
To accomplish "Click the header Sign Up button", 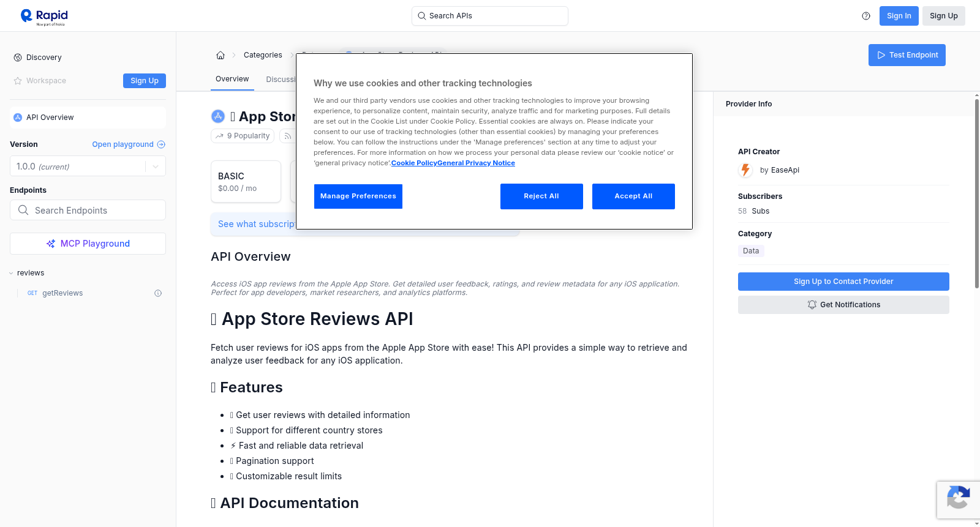I will tap(943, 16).
